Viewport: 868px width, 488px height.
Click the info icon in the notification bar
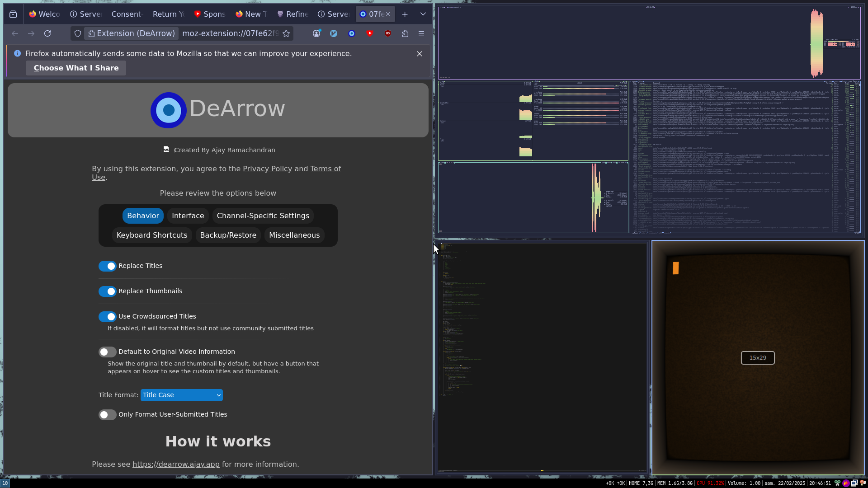(17, 53)
